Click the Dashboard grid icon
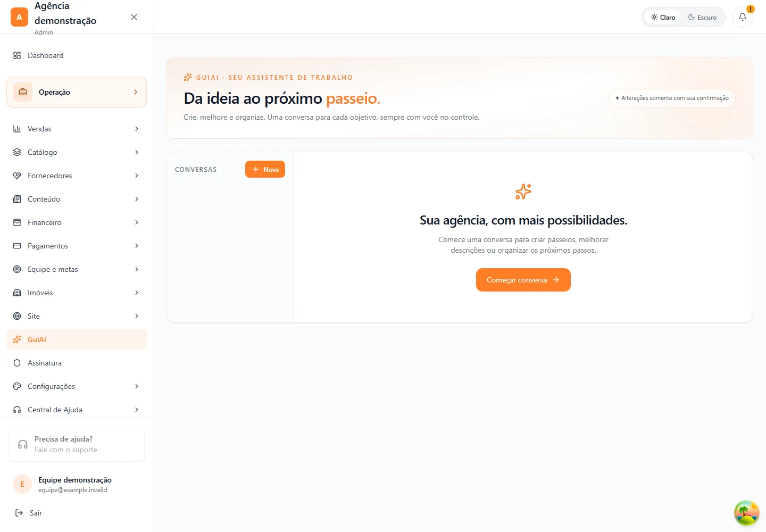 click(x=17, y=55)
